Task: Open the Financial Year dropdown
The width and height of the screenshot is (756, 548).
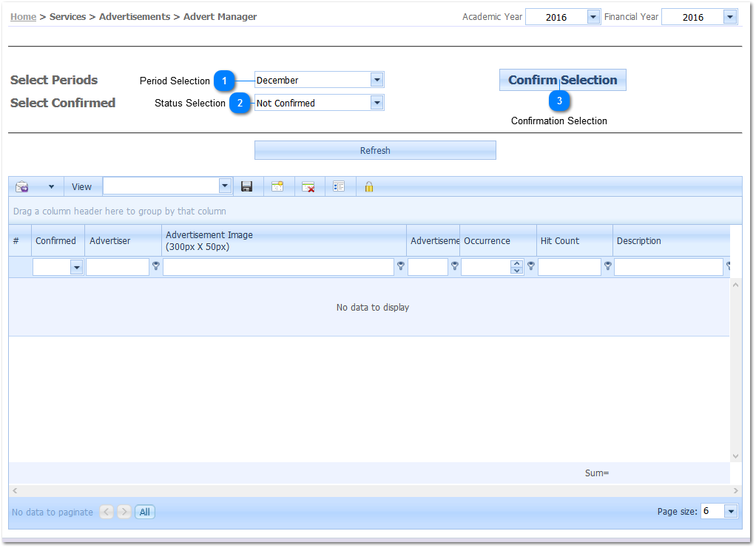Action: [x=729, y=17]
